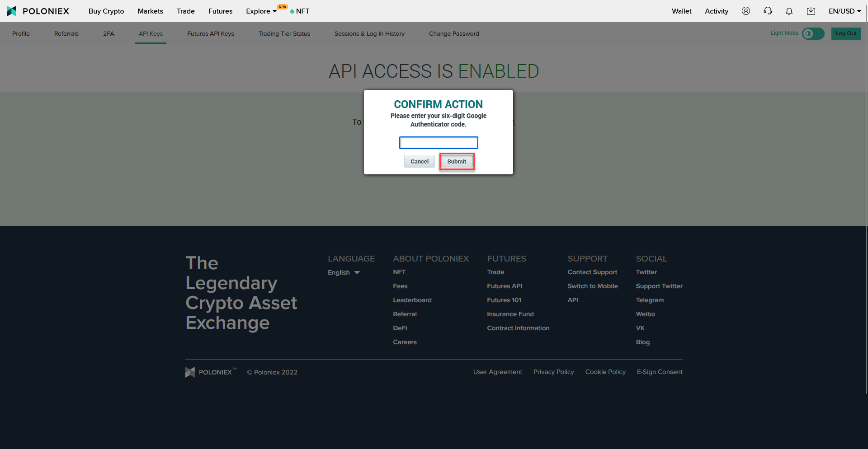Expand the English language dropdown in footer
The image size is (868, 449).
[x=343, y=272]
